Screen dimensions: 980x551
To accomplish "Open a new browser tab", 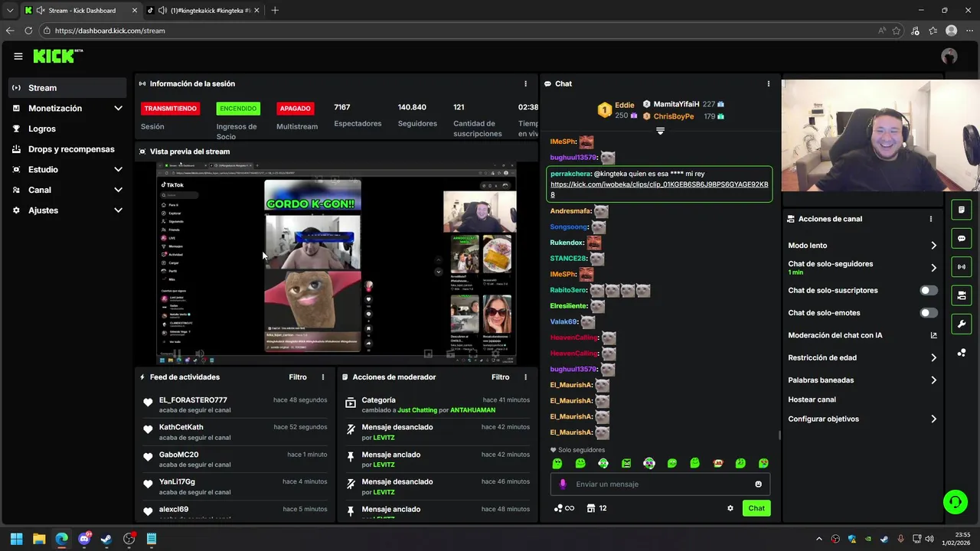I will pyautogui.click(x=275, y=10).
